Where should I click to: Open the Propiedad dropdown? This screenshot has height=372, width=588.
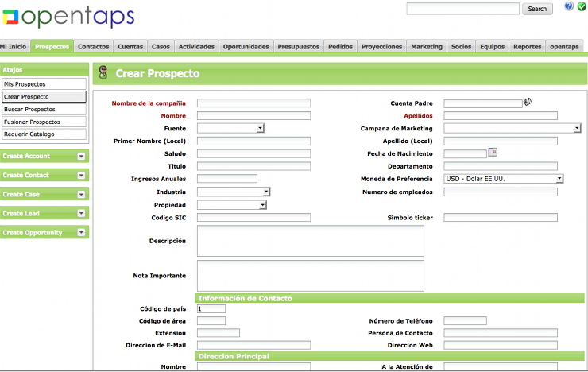pyautogui.click(x=232, y=205)
